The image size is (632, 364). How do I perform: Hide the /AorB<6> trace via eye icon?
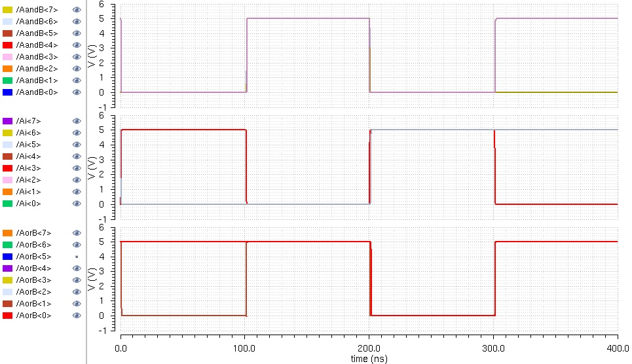77,245
